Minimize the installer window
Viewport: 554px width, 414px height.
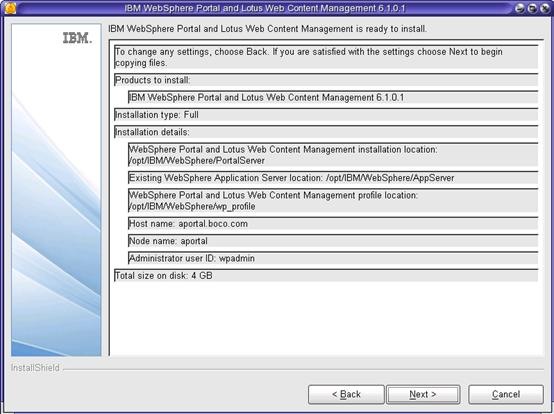click(519, 8)
